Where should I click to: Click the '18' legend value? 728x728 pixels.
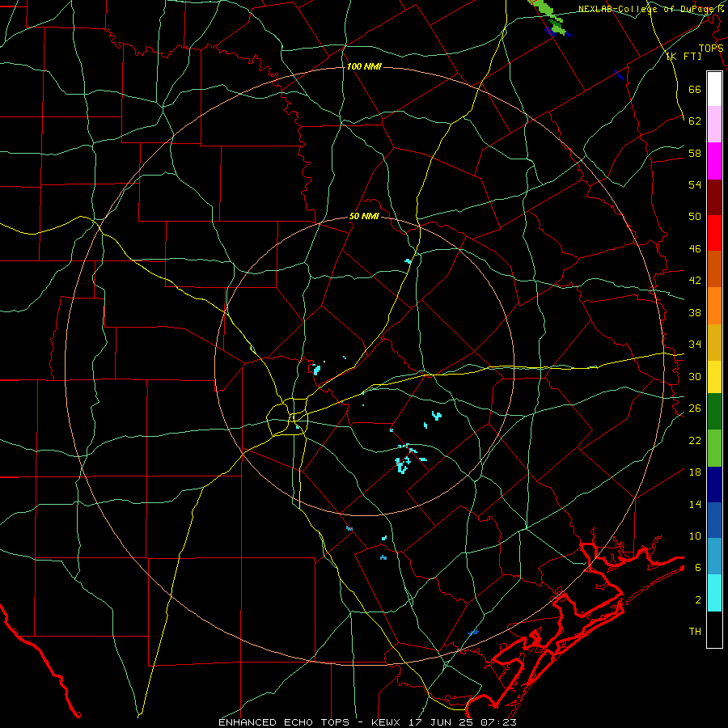pos(695,472)
